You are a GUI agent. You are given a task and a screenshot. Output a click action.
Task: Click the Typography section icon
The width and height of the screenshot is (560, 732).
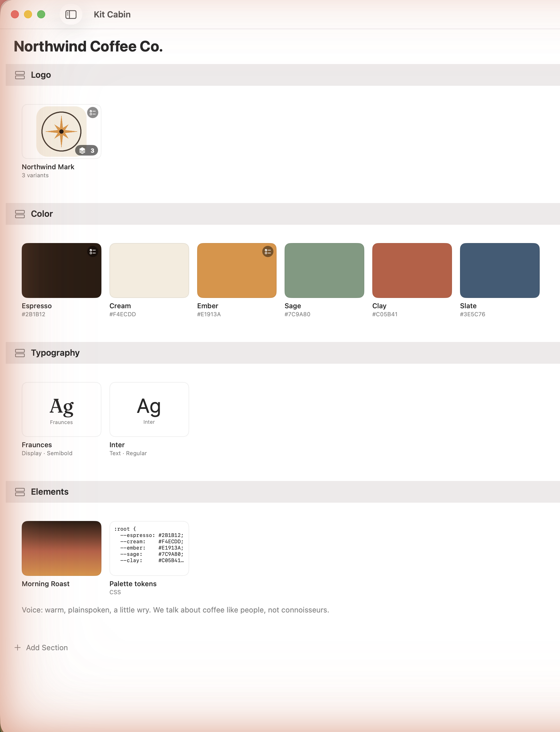20,353
